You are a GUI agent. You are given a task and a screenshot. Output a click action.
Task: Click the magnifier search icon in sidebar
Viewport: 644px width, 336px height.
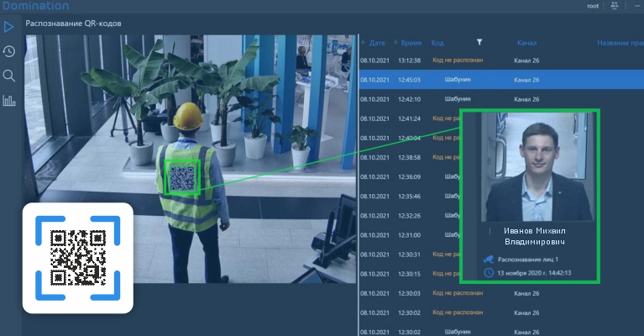click(9, 76)
